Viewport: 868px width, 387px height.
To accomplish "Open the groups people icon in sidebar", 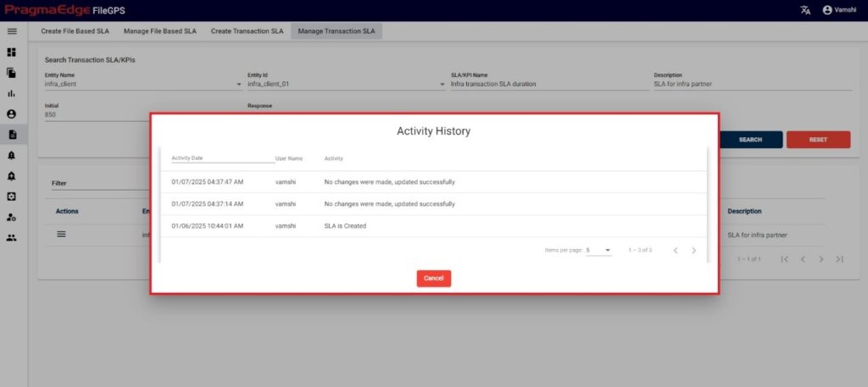I will (x=12, y=238).
